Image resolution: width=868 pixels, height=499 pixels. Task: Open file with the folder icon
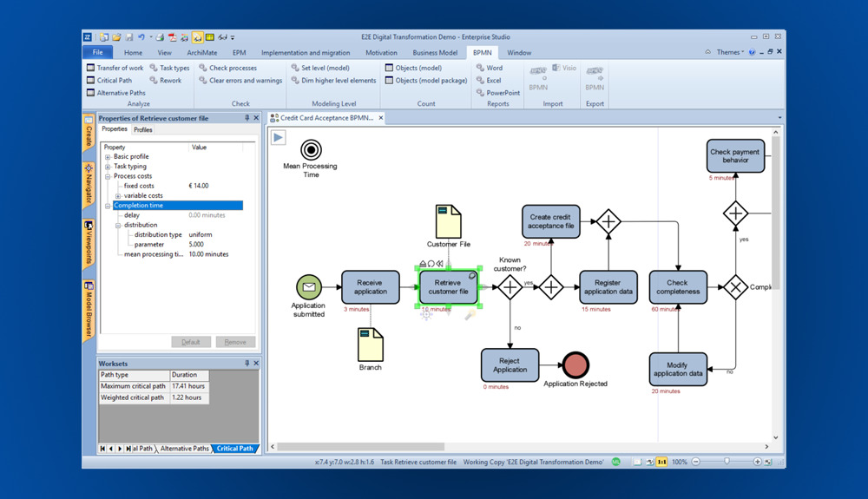tap(116, 37)
